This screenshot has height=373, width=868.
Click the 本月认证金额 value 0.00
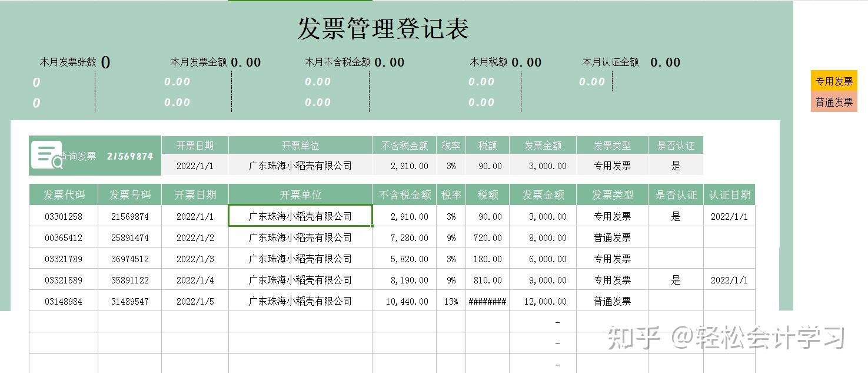pyautogui.click(x=666, y=62)
